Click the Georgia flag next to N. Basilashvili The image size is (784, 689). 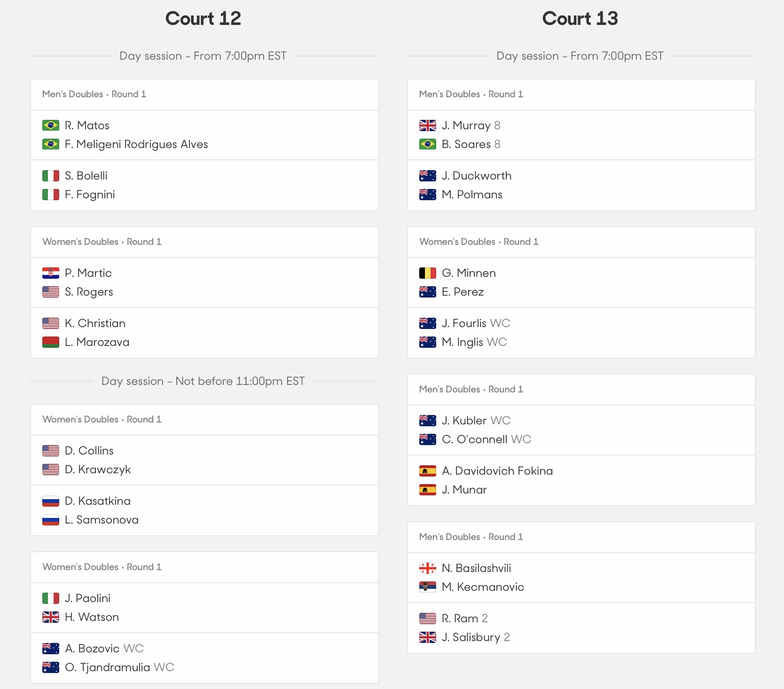[428, 568]
